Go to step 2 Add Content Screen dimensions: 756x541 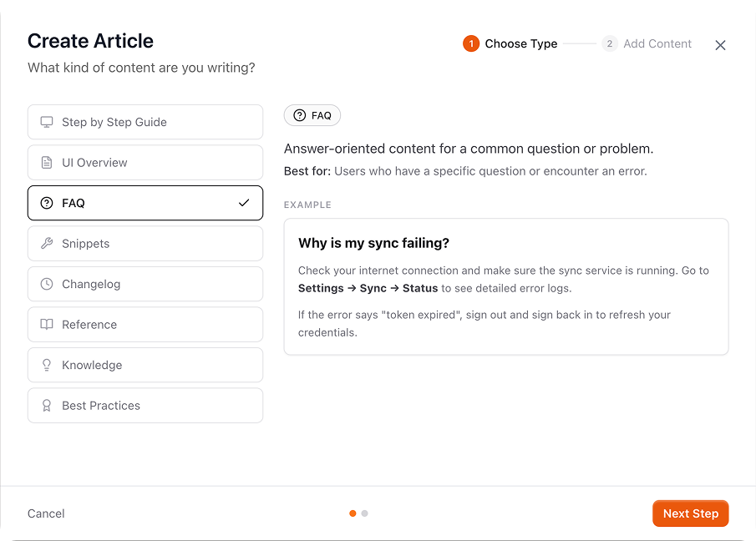[647, 44]
